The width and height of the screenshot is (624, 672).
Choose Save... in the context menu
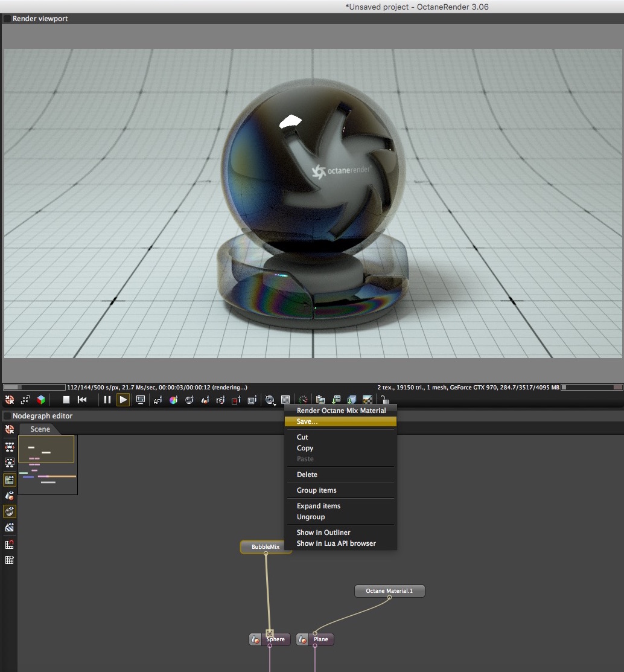pos(340,421)
